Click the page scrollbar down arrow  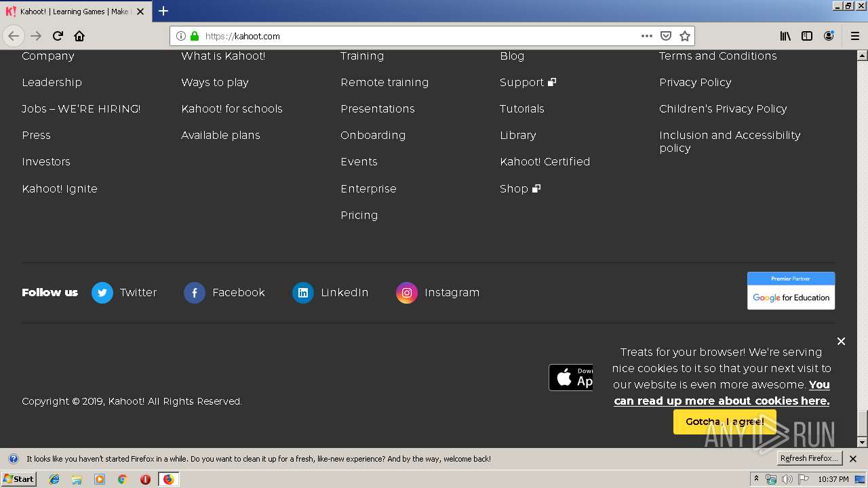pos(862,443)
